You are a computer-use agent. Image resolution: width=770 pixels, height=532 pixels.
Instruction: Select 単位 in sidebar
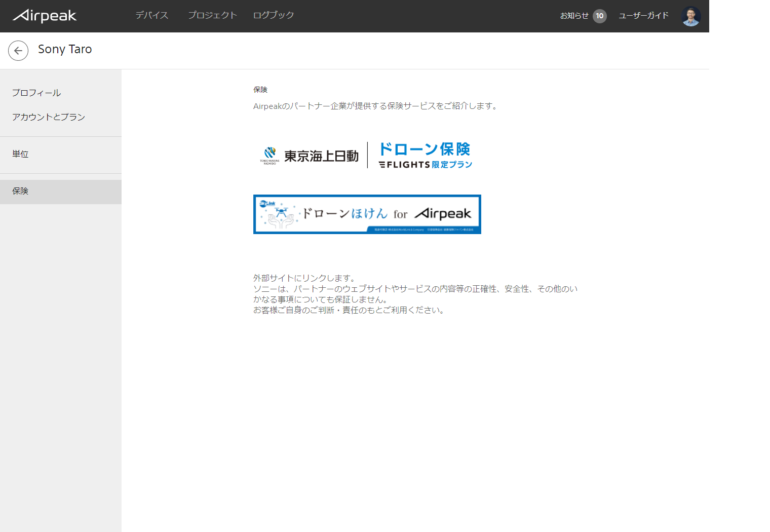pos(61,154)
